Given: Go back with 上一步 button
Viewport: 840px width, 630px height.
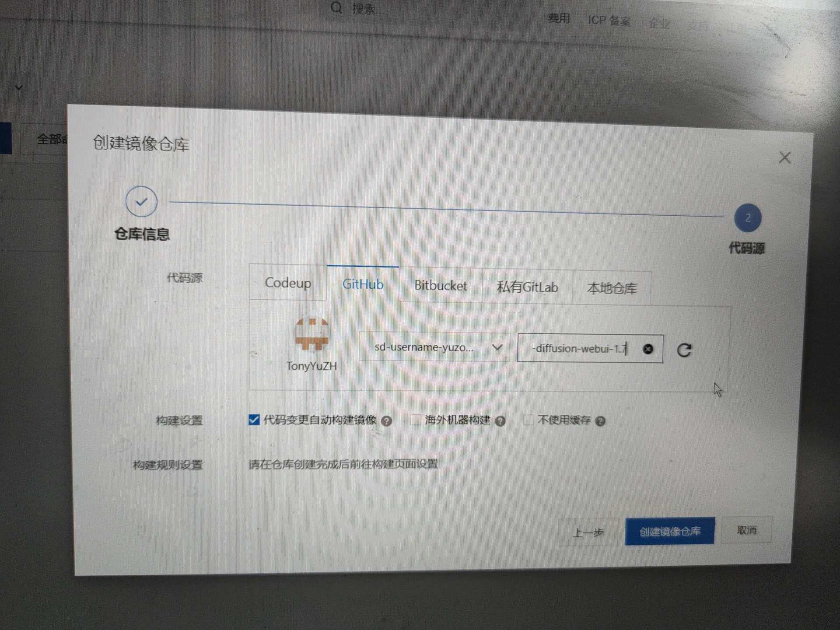Looking at the screenshot, I should [x=588, y=532].
